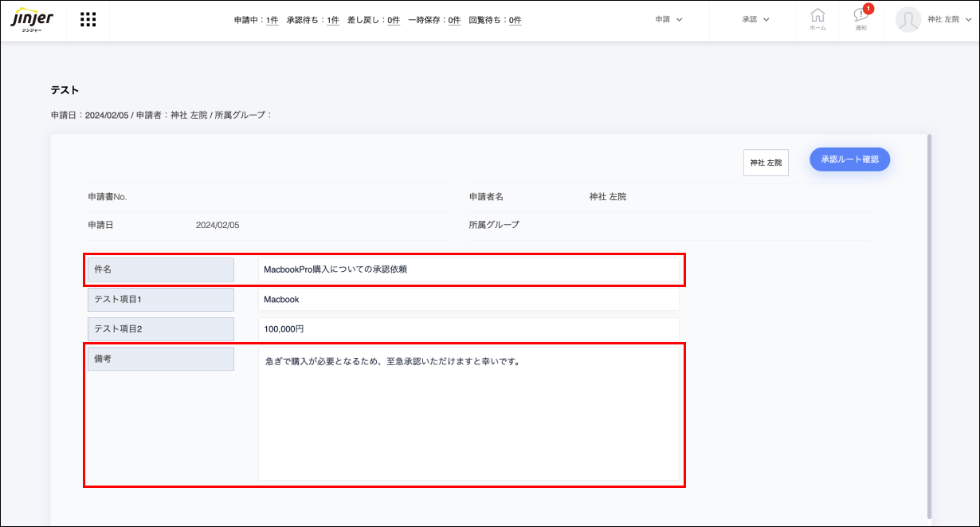Open 申請中 1件 count link
The width and height of the screenshot is (980, 527).
click(x=272, y=20)
